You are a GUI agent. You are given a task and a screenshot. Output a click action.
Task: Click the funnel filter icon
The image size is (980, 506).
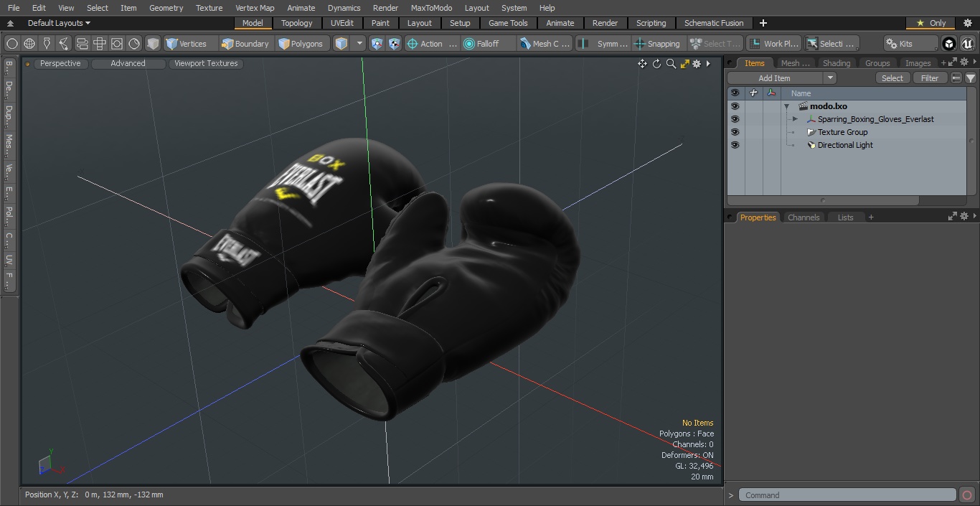pos(970,78)
